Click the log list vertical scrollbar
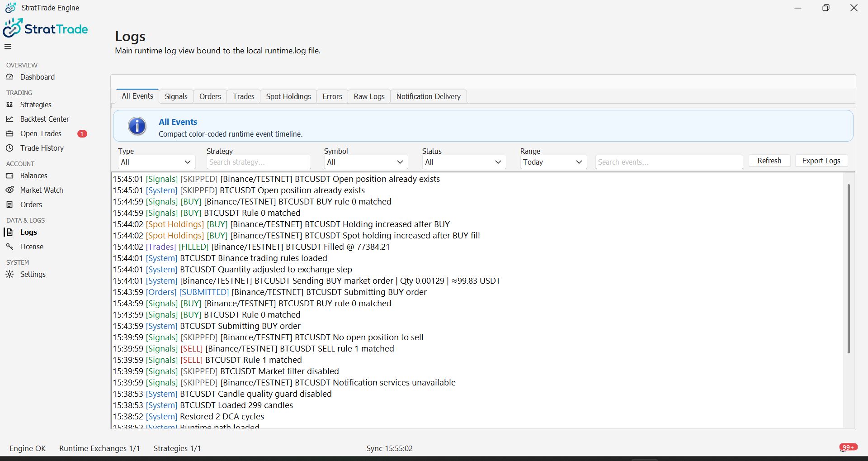Screen dimensions: 868x461 click(x=849, y=269)
